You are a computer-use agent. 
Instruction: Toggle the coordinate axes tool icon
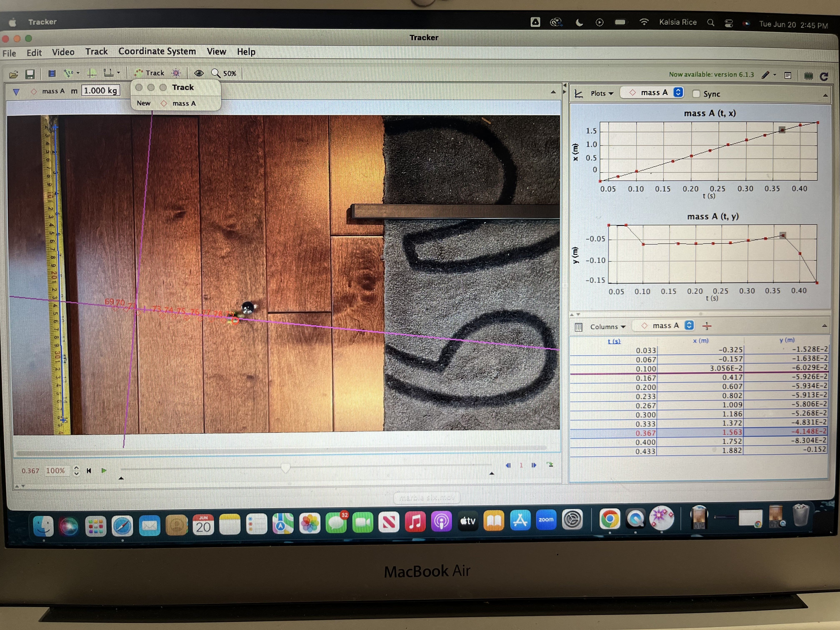[x=92, y=73]
